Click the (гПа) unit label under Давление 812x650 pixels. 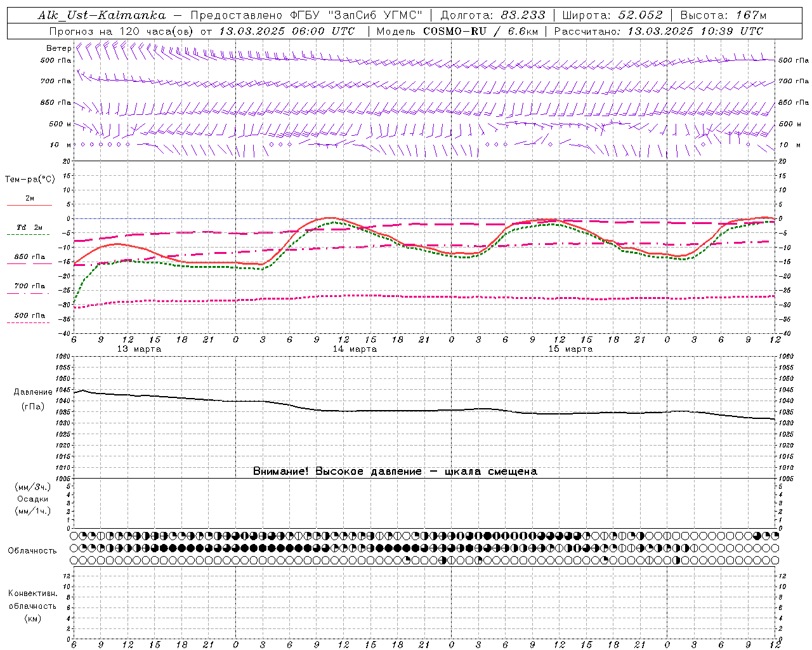point(33,406)
